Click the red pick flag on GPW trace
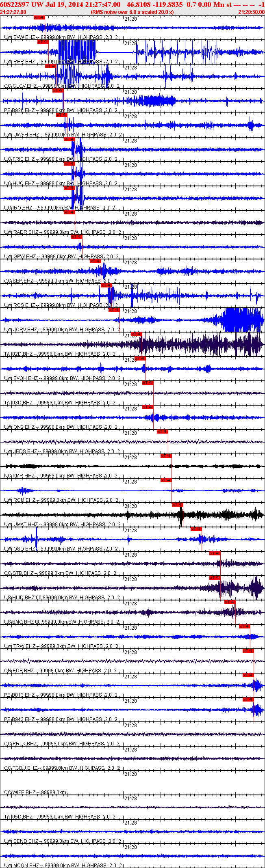This screenshot has height=868, width=265. click(x=76, y=237)
